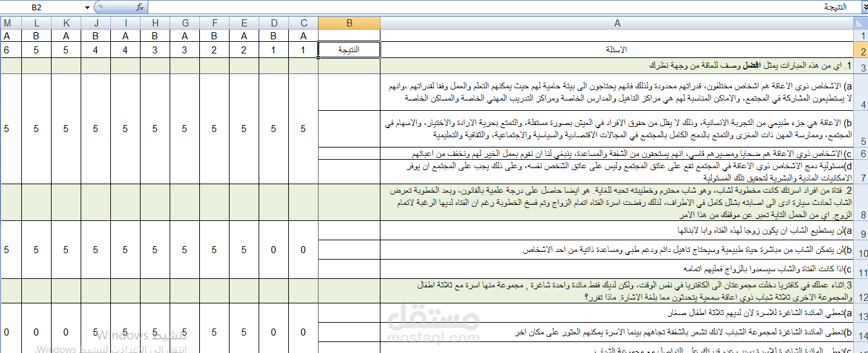
Task: Select all cells with the corner triangle
Action: pos(861,23)
